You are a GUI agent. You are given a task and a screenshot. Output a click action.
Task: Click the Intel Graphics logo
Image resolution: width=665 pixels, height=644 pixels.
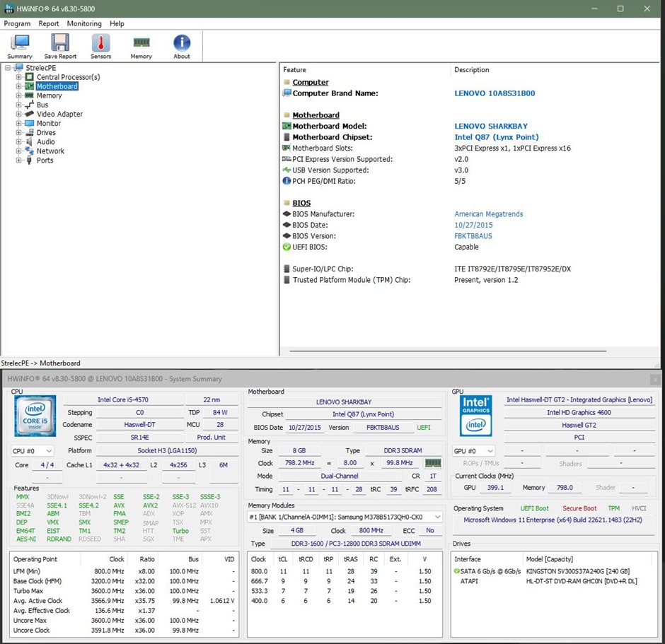[475, 415]
